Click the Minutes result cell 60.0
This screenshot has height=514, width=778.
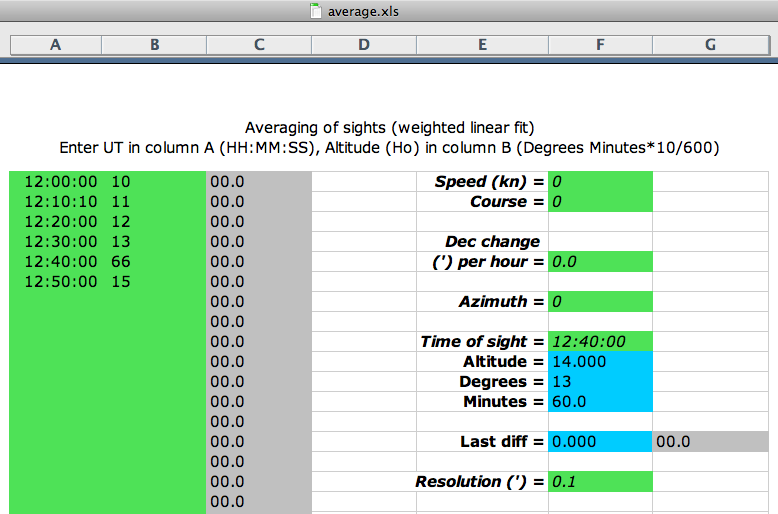tap(600, 402)
